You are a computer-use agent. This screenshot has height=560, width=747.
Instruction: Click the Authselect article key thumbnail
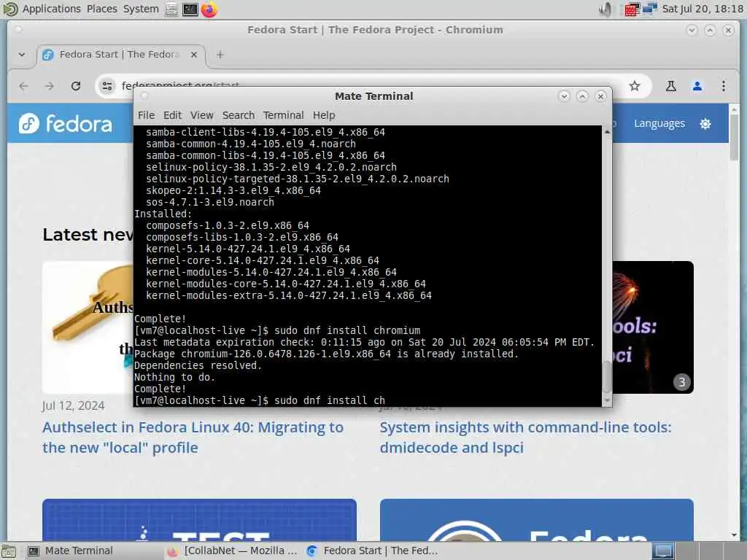tap(88, 327)
